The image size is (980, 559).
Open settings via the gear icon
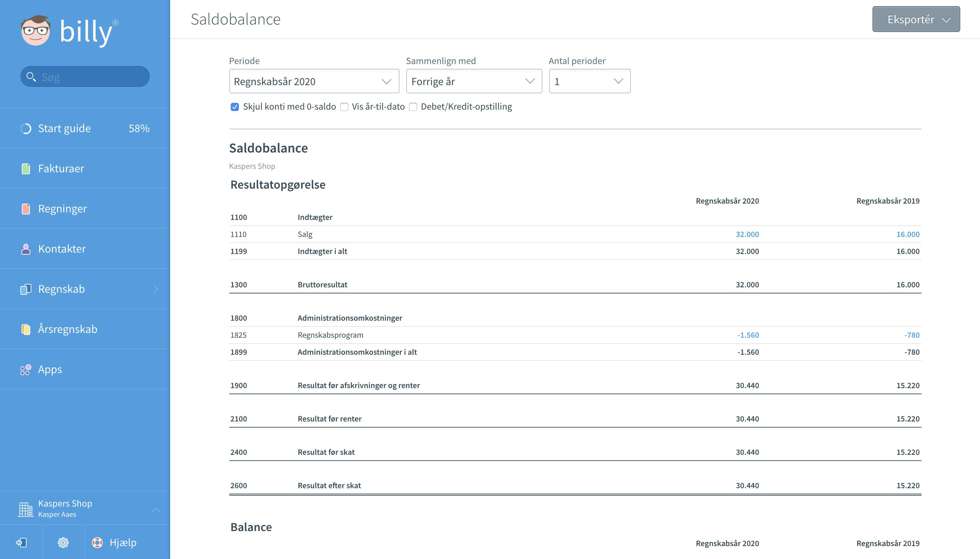[63, 543]
